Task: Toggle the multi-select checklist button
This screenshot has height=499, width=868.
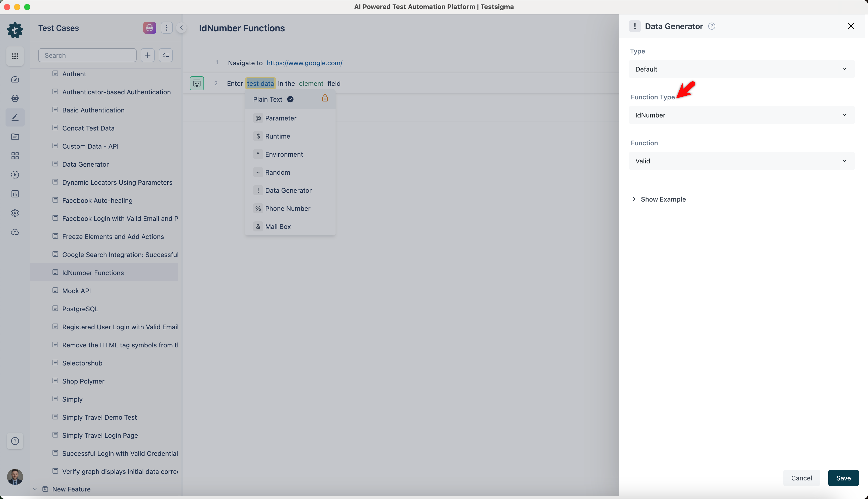Action: click(x=166, y=55)
